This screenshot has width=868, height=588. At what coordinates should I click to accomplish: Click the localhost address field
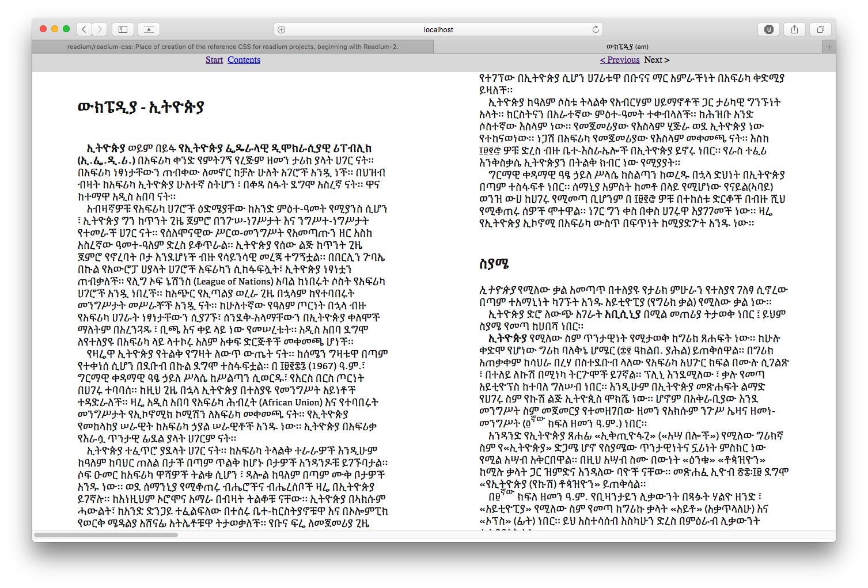click(438, 29)
